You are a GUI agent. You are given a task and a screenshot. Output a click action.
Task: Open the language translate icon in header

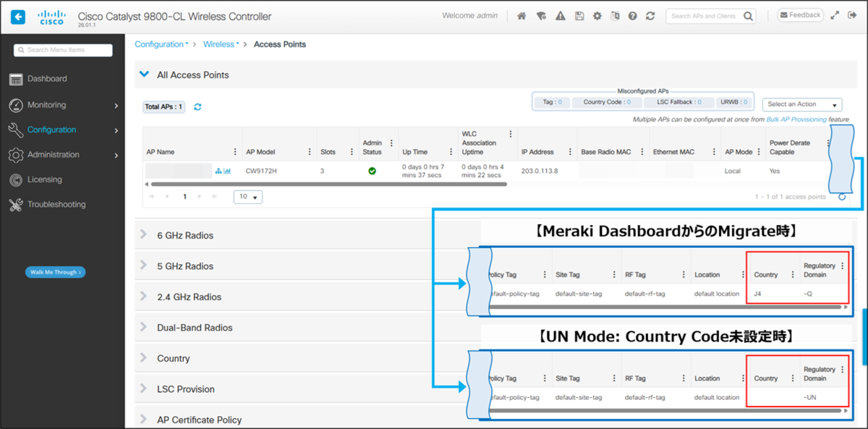(x=615, y=16)
